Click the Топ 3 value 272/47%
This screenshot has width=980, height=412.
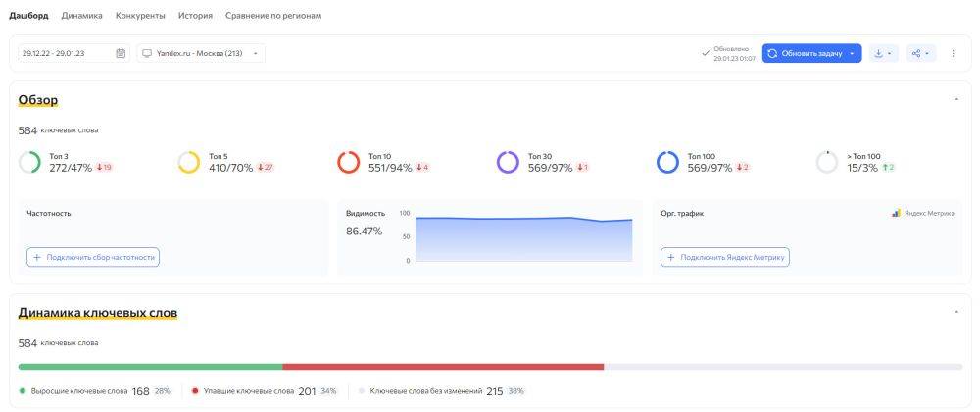pyautogui.click(x=71, y=168)
